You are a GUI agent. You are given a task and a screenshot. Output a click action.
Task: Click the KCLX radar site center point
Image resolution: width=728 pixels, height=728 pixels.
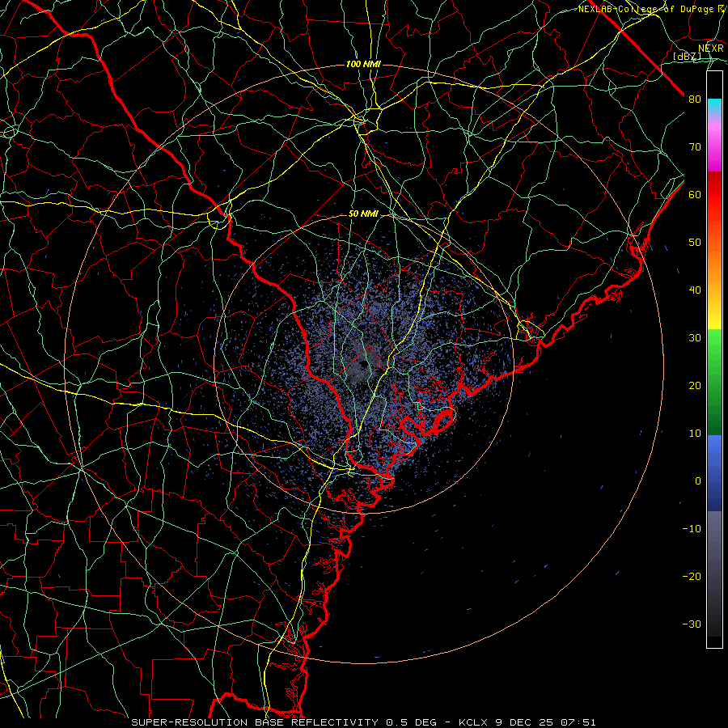(x=363, y=364)
